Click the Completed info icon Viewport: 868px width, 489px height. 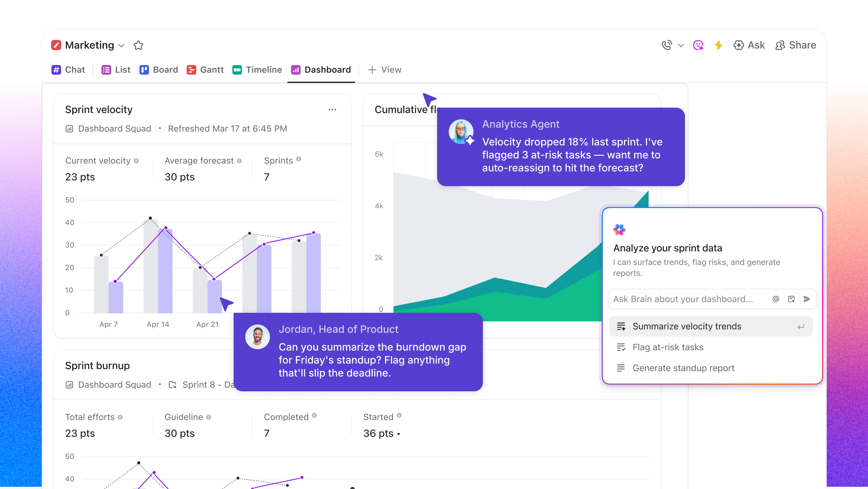[x=314, y=415]
